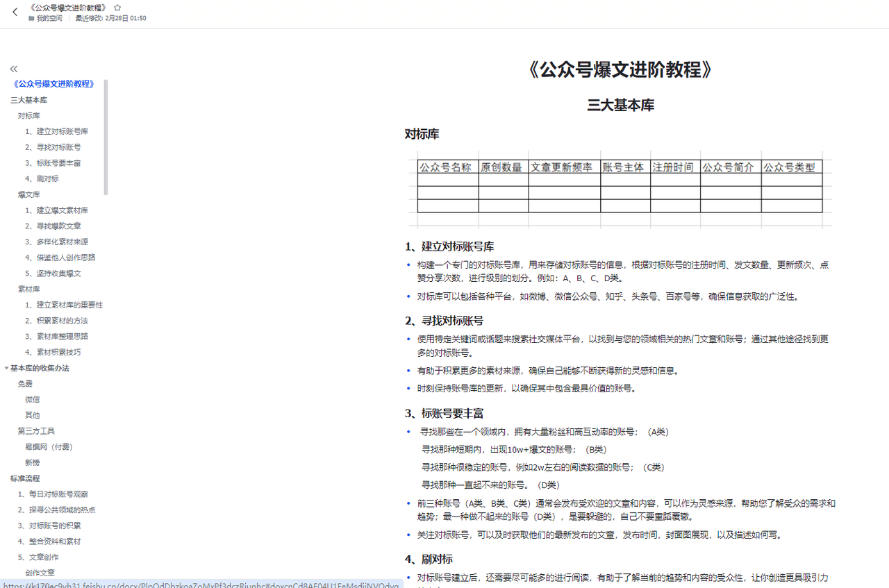Go to outline entry 微信

[x=33, y=399]
